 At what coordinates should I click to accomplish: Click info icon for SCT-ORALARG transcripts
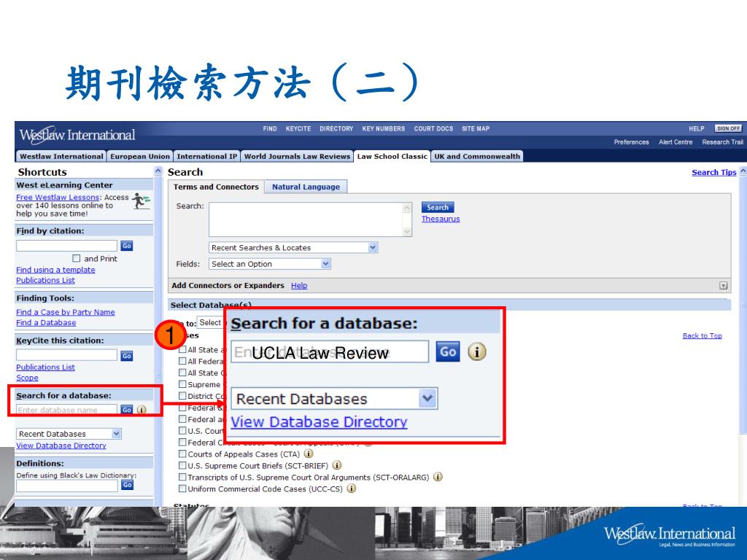click(438, 477)
